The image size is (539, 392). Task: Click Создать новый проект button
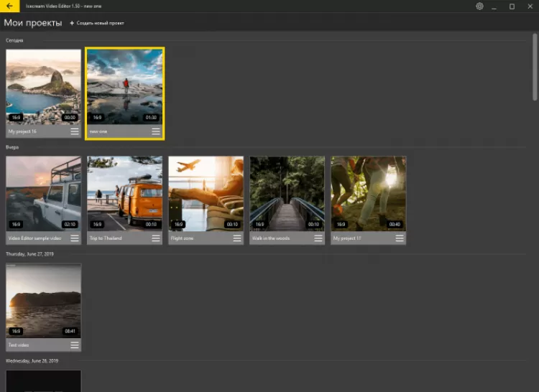coord(97,24)
